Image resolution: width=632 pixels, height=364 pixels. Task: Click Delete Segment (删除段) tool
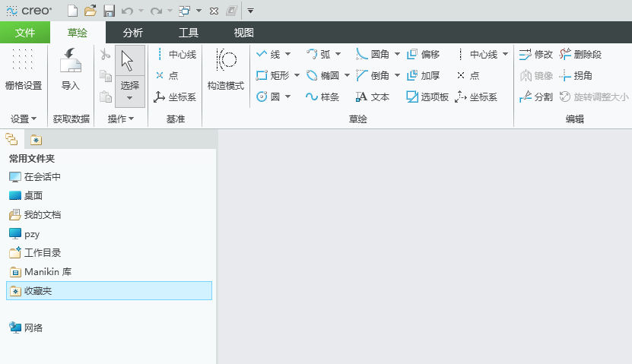point(581,55)
